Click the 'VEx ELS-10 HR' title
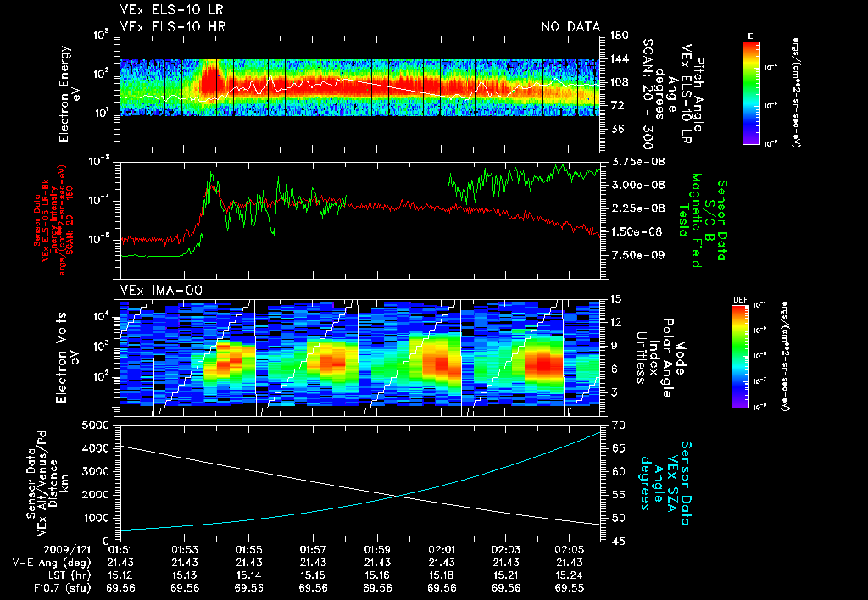This screenshot has height=600, width=868. click(x=173, y=26)
